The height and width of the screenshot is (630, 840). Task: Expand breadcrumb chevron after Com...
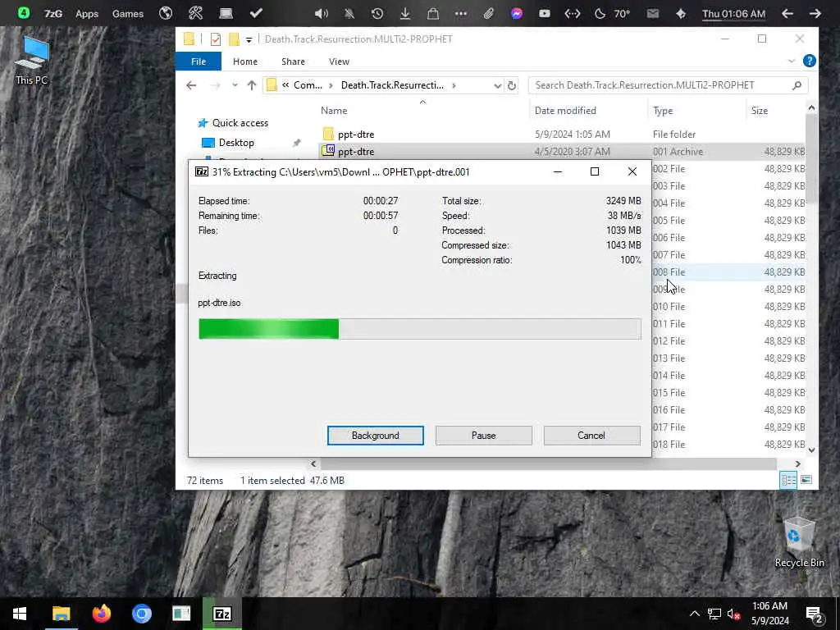(331, 85)
